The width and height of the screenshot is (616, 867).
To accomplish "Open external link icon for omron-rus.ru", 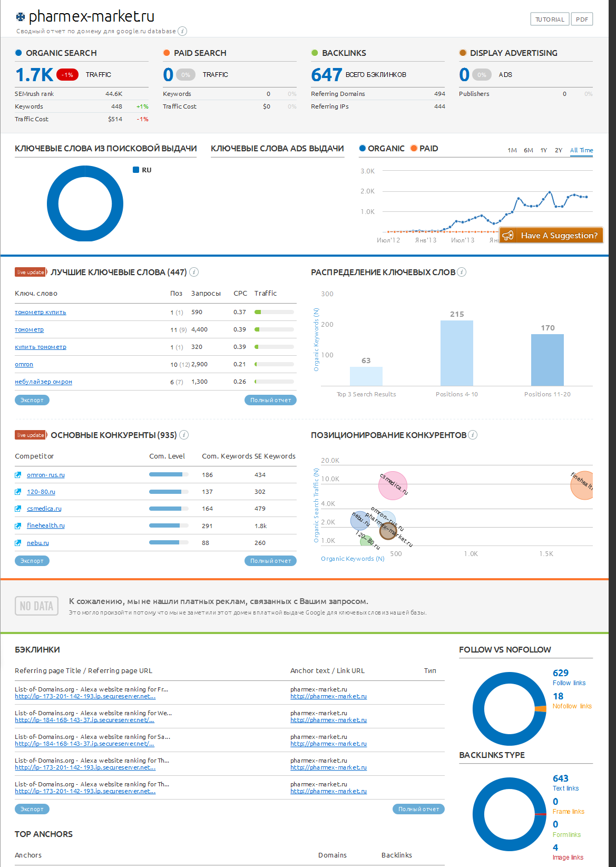I will click(x=18, y=475).
